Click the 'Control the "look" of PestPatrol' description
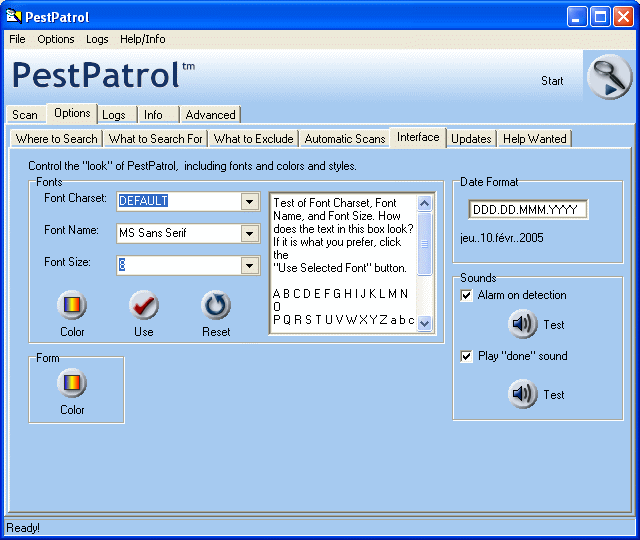 (192, 166)
